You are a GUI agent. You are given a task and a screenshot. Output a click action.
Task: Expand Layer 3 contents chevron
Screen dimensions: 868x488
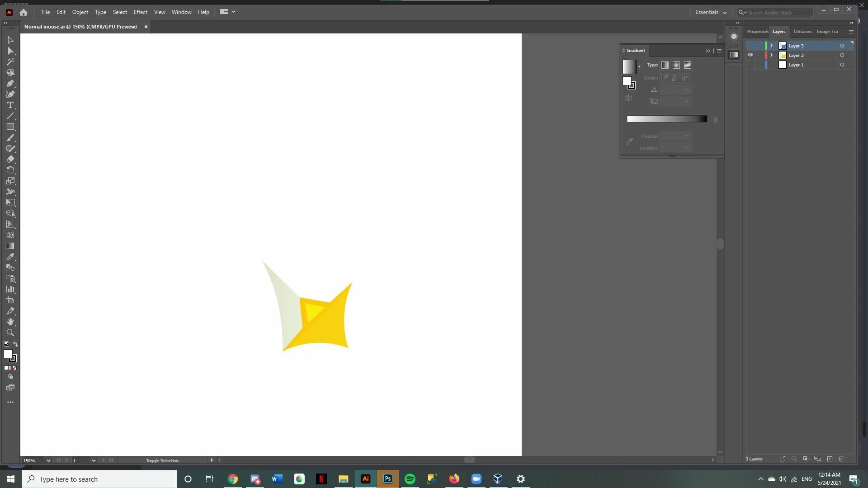tap(772, 46)
